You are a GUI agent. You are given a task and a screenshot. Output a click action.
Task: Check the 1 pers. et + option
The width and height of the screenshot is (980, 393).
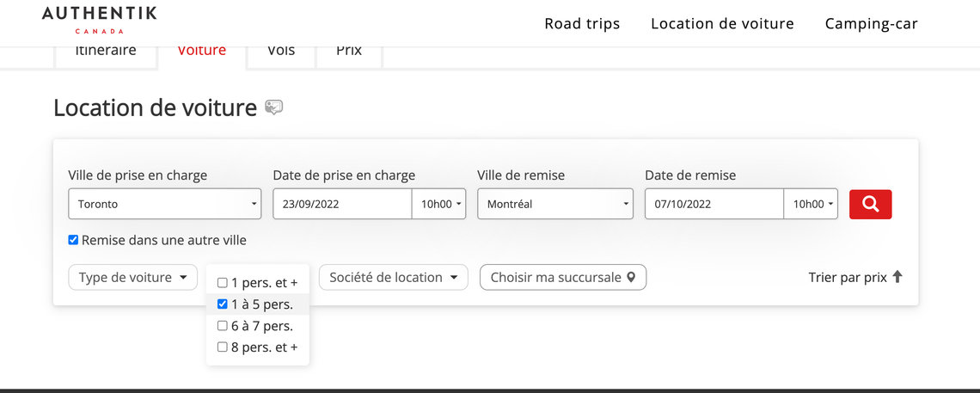222,282
